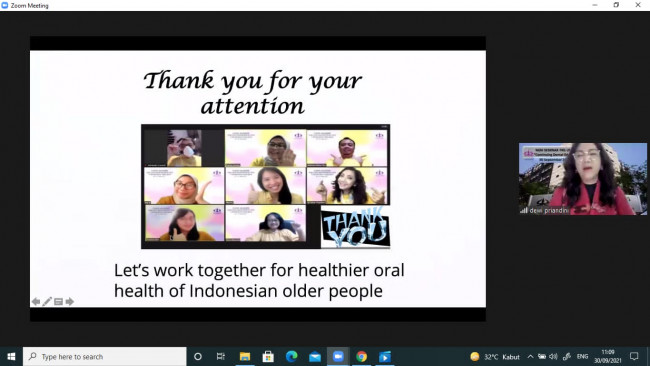The width and height of the screenshot is (650, 366).
Task: Open the Mail app in the taskbar
Action: pos(315,356)
